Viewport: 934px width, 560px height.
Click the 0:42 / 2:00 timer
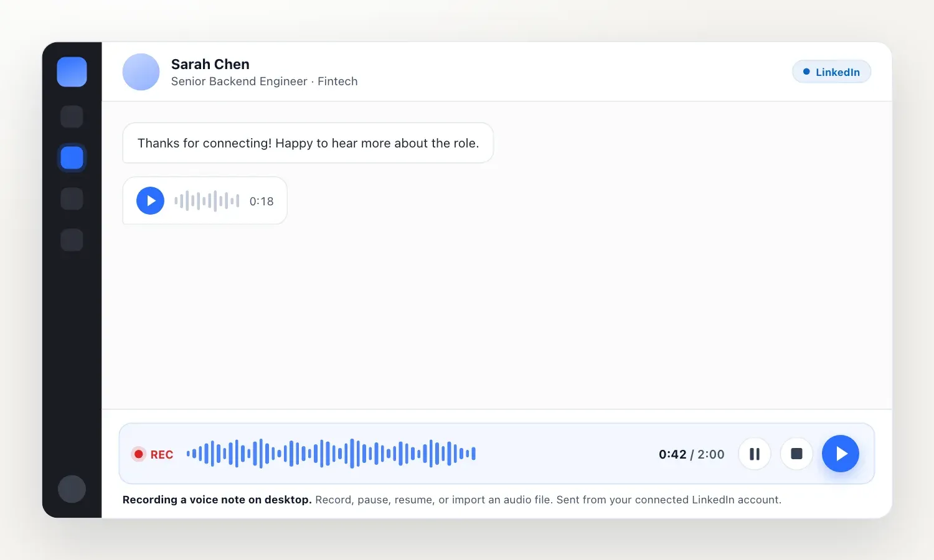pyautogui.click(x=691, y=454)
